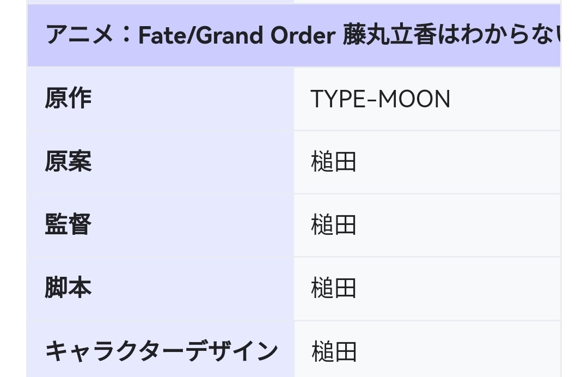Click the TYPE-MOON value

pyautogui.click(x=380, y=99)
